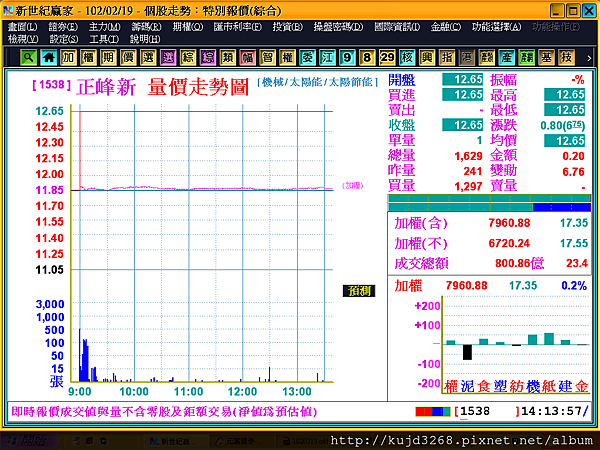Click the 興 emerging stock toolbar icon
The height and width of the screenshot is (450, 600).
click(x=427, y=58)
